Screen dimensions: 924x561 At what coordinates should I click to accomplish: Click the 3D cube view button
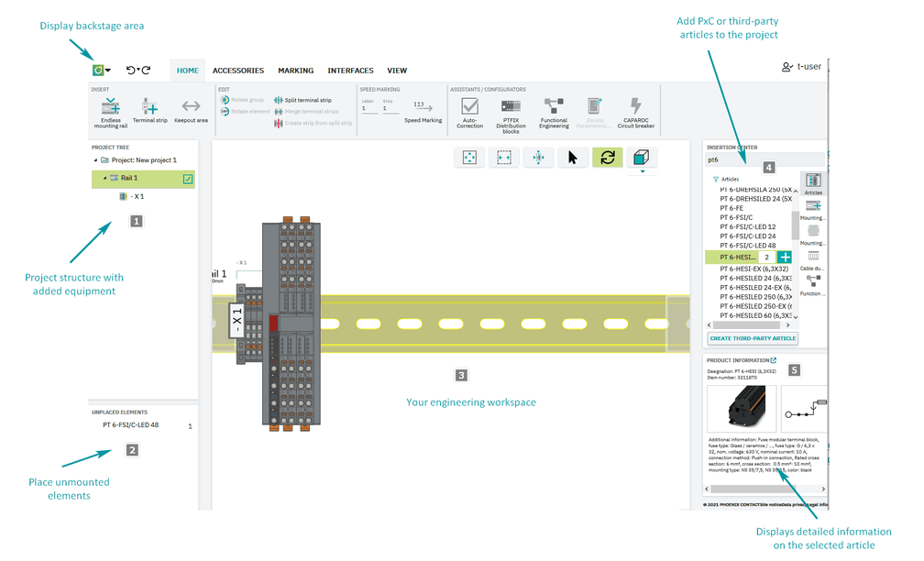[642, 158]
